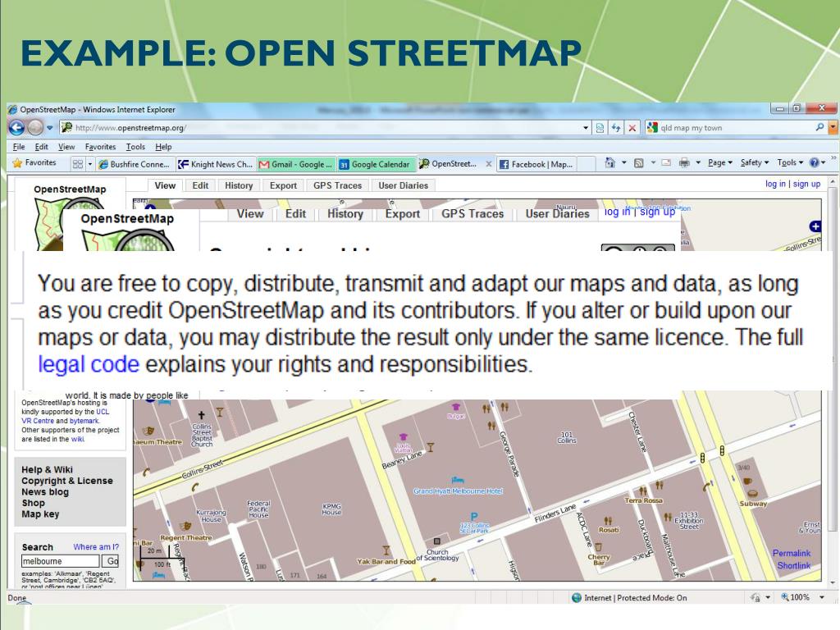
Task: Click the Permalink link on map
Action: [792, 553]
